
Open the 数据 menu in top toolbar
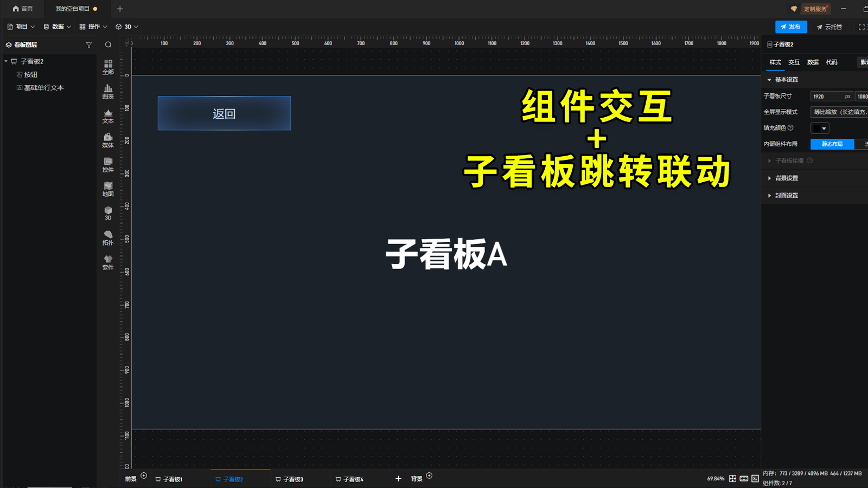(57, 26)
